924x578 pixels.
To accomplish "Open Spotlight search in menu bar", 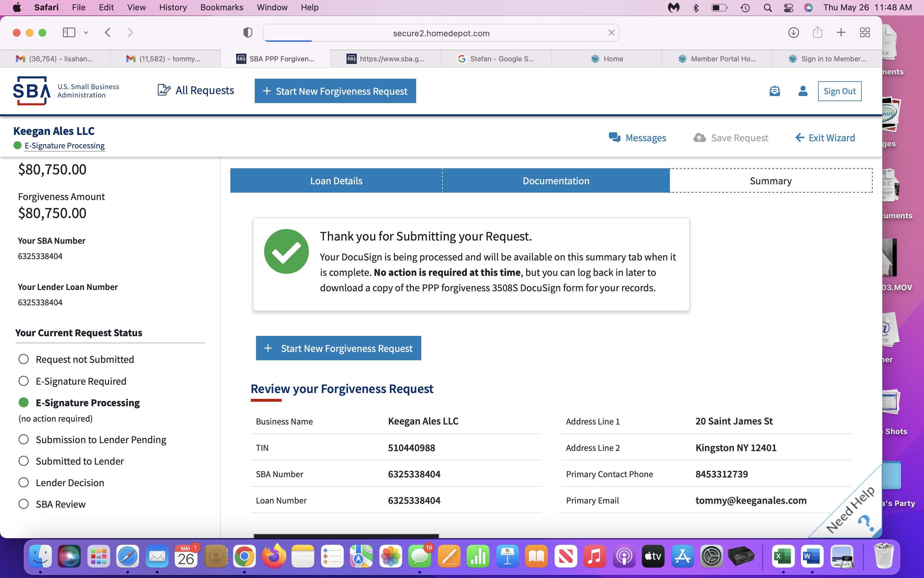I will tap(767, 8).
